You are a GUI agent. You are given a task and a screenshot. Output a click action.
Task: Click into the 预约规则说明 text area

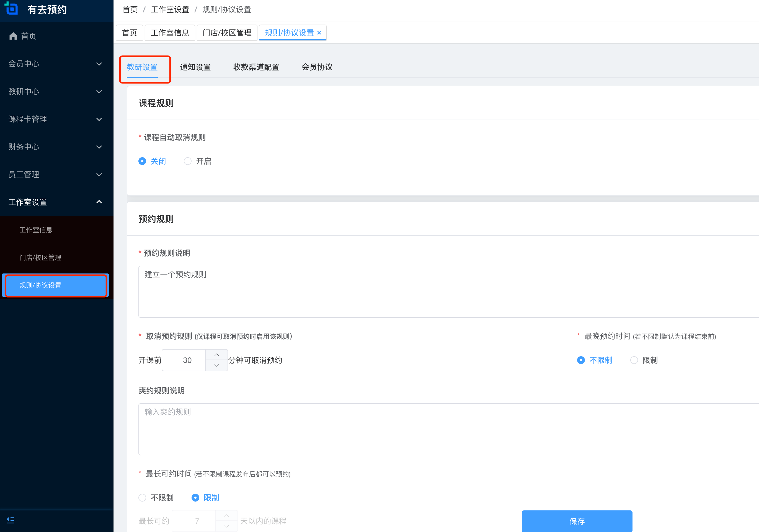(x=449, y=292)
